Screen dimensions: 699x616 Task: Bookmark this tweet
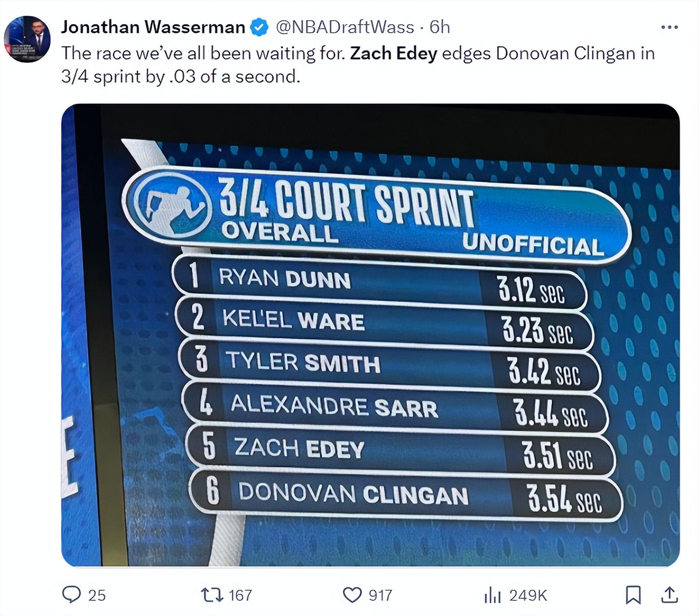[x=633, y=595]
